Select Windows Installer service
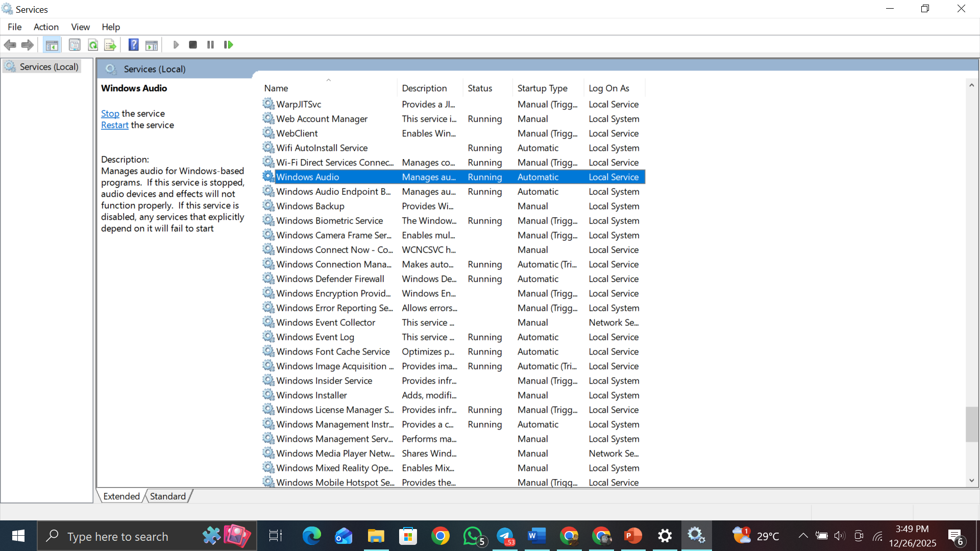This screenshot has height=551, width=980. click(x=454, y=395)
